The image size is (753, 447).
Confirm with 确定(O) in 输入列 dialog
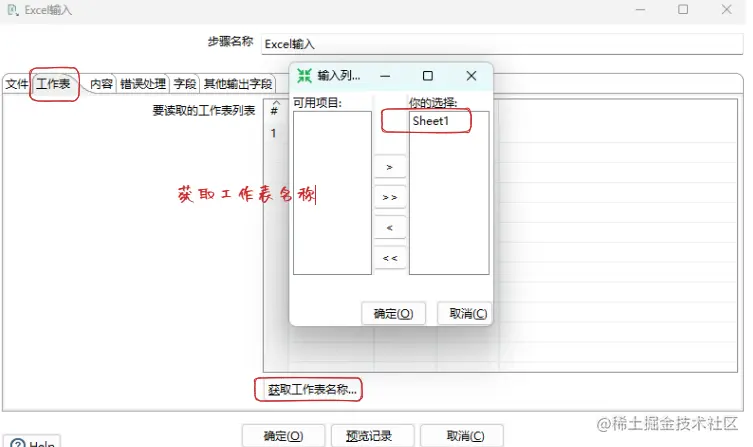click(x=393, y=314)
